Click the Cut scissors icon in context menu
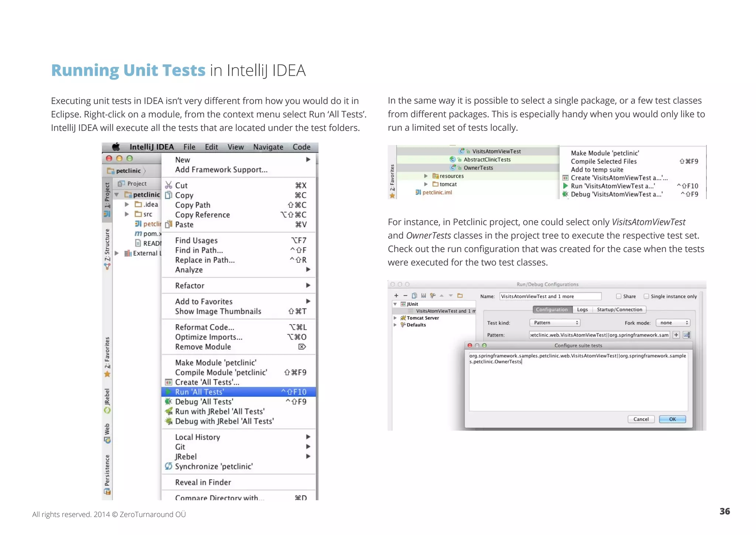 [169, 185]
